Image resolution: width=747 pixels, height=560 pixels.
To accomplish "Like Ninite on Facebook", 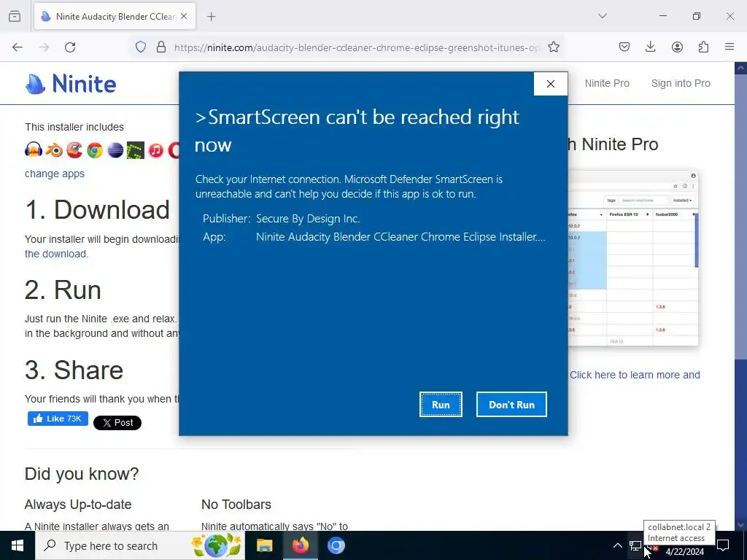I will pyautogui.click(x=58, y=419).
